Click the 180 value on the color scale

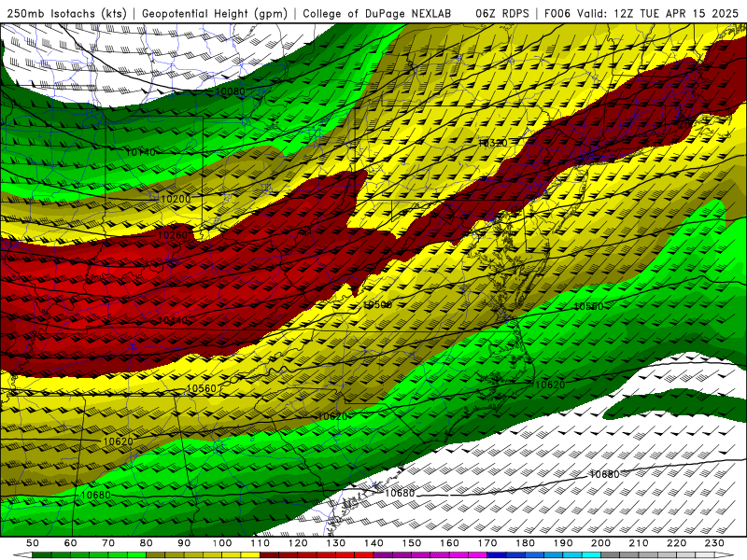(525, 543)
